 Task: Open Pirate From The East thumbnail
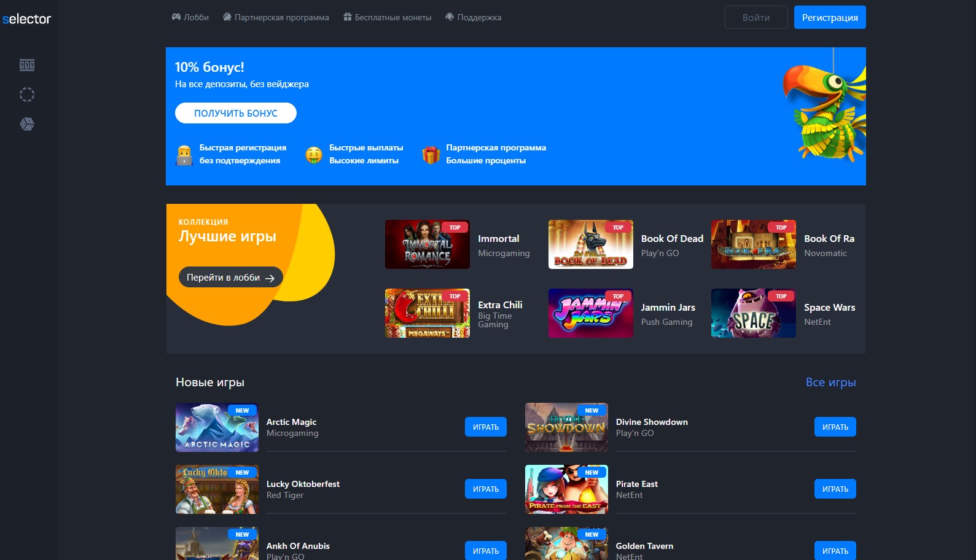566,489
